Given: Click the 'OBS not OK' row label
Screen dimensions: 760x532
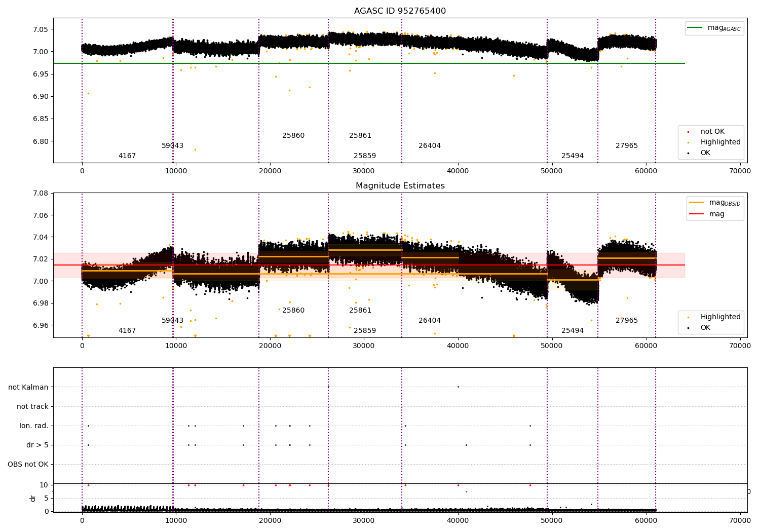Looking at the screenshot, I should (x=28, y=464).
